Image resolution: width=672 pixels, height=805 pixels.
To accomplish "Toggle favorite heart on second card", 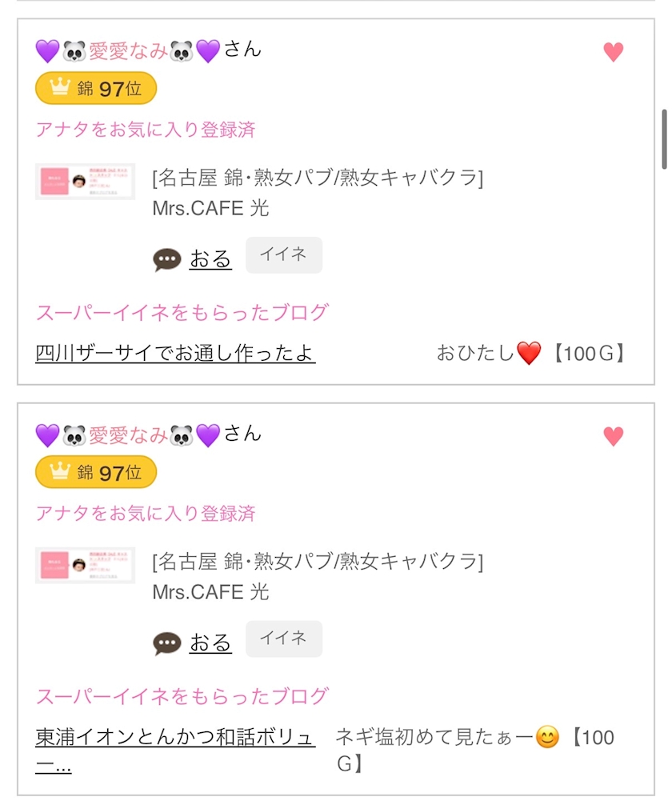I will pos(613,436).
